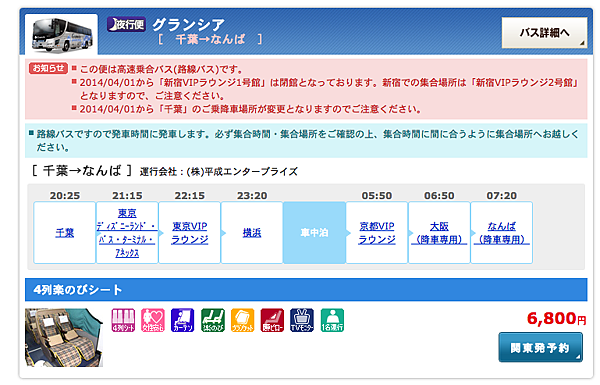600x385 pixels.
Task: Click the 21:15 timetable time
Action: click(x=127, y=196)
